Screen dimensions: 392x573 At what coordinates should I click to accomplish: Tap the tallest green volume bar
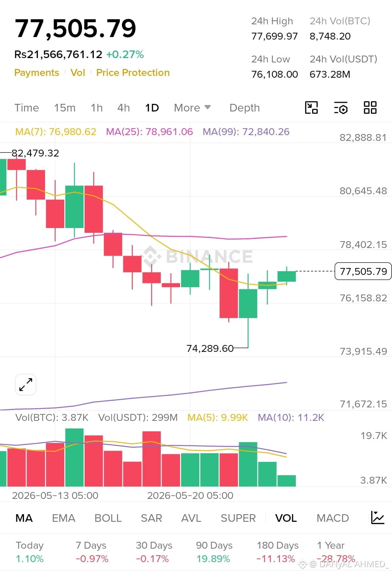[74, 458]
